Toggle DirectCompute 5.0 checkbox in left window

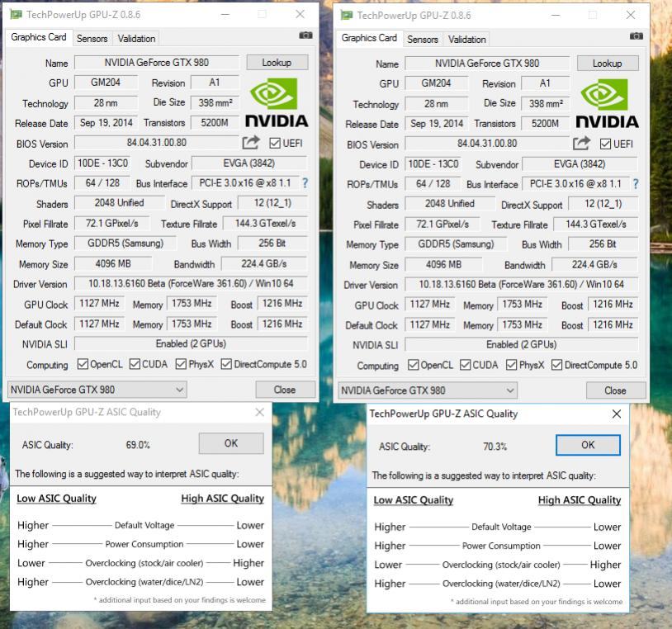point(226,364)
